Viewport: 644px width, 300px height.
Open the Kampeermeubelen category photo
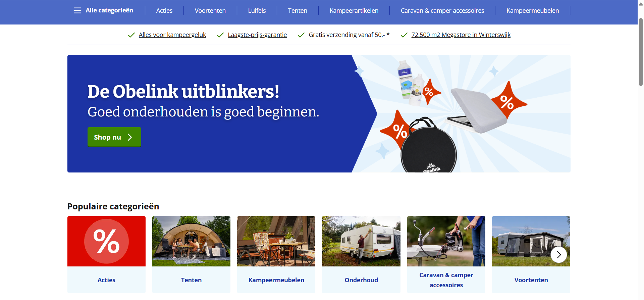click(x=276, y=241)
